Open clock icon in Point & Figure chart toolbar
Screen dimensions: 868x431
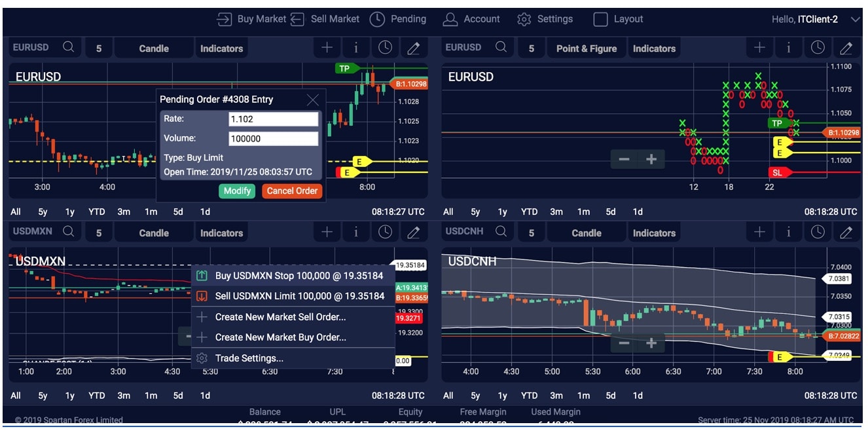pos(818,47)
